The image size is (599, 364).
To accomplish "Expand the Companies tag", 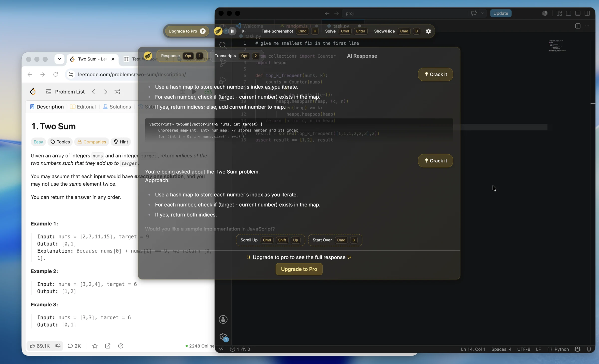I will (x=92, y=142).
